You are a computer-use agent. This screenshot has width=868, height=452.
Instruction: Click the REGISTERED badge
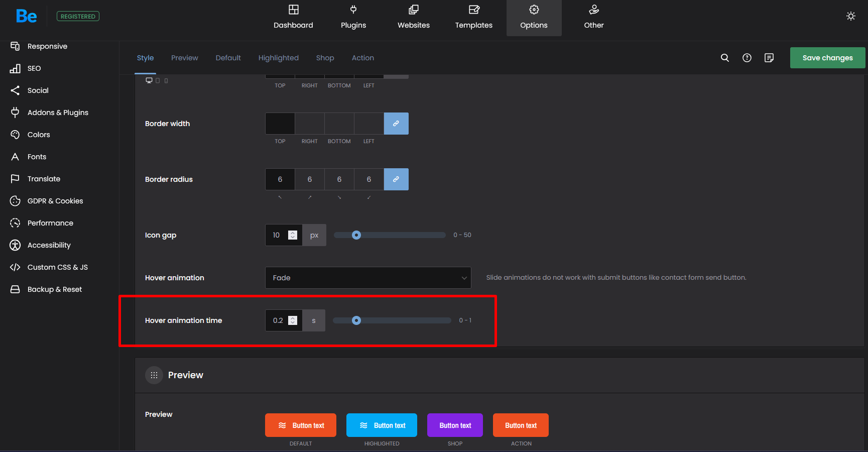78,16
